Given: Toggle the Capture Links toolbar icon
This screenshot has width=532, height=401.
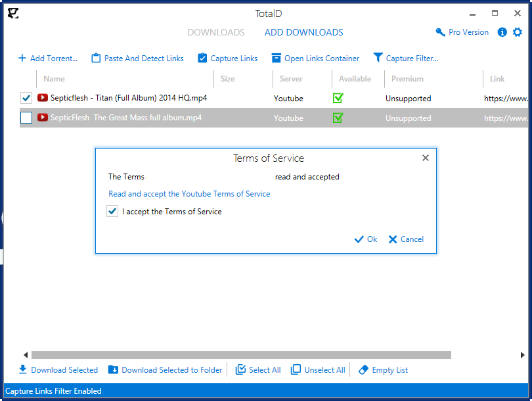Looking at the screenshot, I should pos(202,59).
